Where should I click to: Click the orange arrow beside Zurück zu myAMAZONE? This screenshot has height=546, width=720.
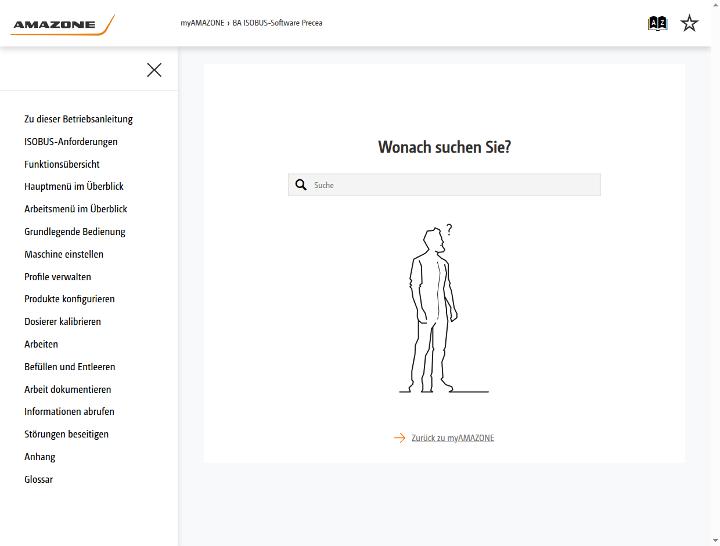399,438
